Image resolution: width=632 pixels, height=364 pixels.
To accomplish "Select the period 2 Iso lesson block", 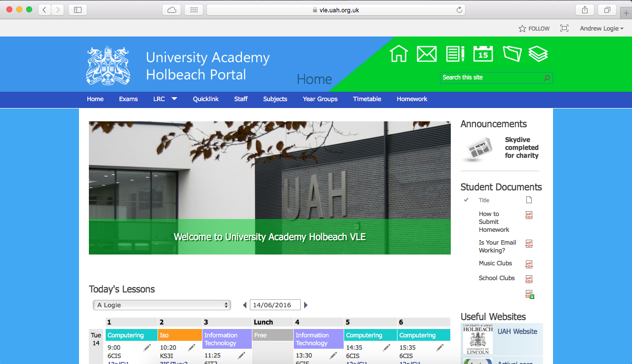I will coord(180,335).
